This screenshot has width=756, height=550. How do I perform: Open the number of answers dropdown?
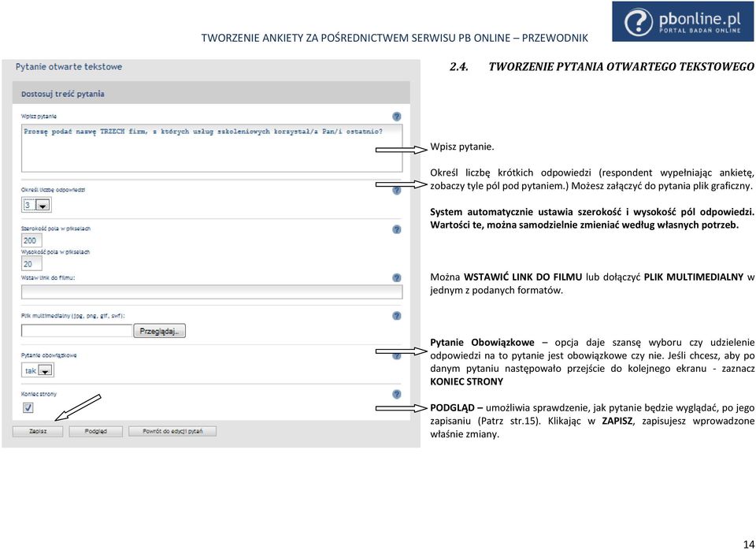[x=37, y=205]
